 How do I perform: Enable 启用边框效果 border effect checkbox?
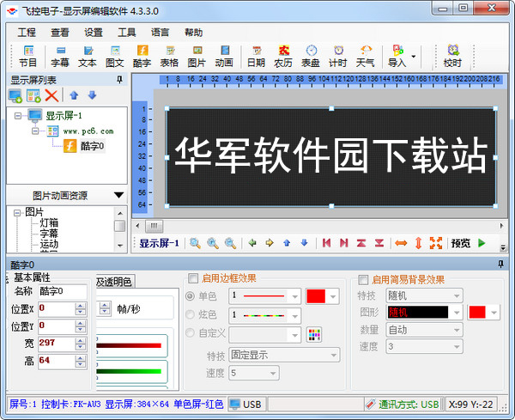click(x=193, y=278)
